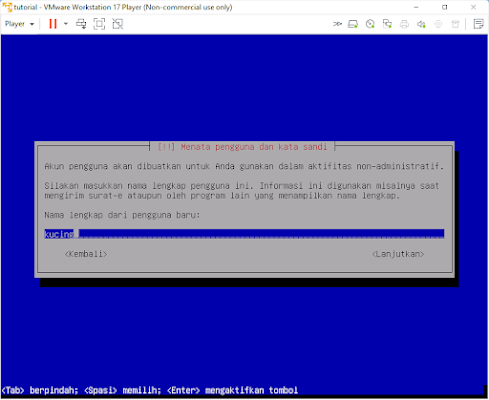
Task: Focus the full name input field
Action: (x=244, y=234)
